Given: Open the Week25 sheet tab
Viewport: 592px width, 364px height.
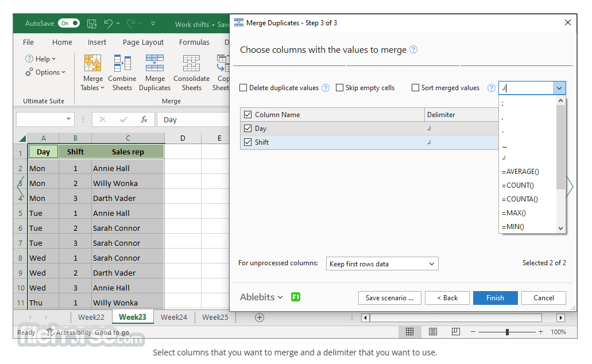Looking at the screenshot, I should pyautogui.click(x=215, y=317).
